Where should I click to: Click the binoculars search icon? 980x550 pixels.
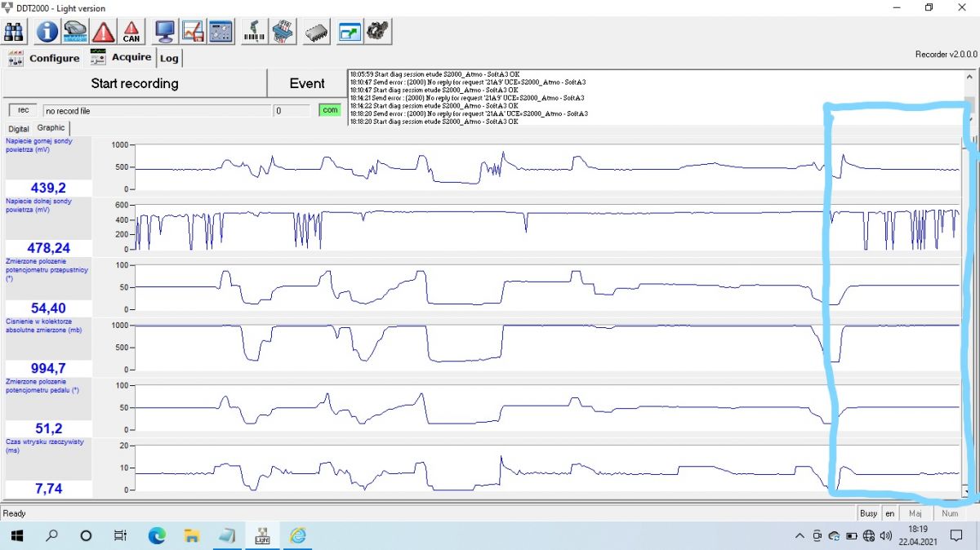pyautogui.click(x=16, y=32)
